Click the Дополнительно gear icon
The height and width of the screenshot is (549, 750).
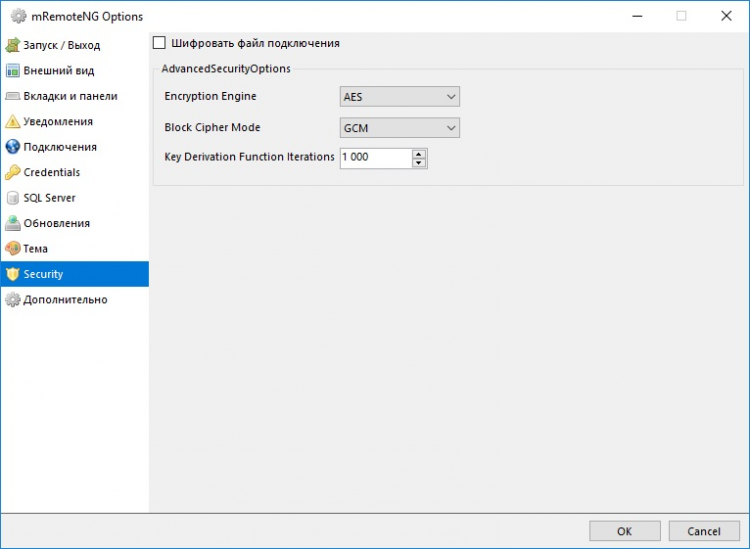[12, 300]
